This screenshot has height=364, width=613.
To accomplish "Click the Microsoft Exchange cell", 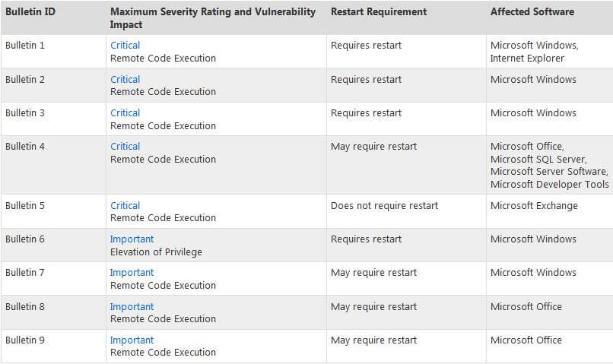I will [x=534, y=205].
